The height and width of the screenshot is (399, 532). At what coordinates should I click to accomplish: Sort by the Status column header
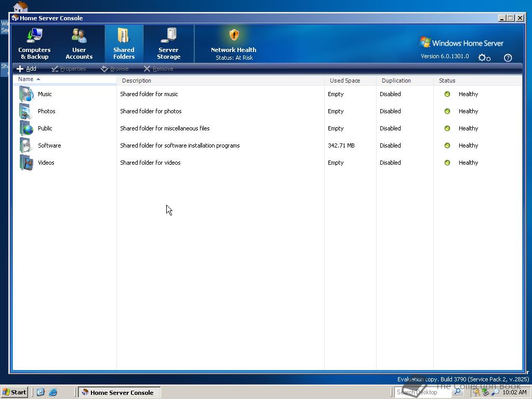pos(478,81)
